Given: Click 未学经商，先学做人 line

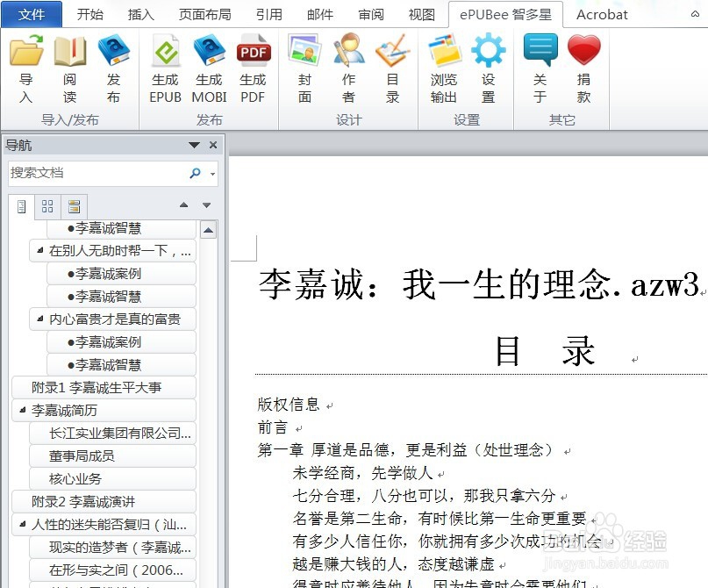Looking at the screenshot, I should tap(362, 473).
